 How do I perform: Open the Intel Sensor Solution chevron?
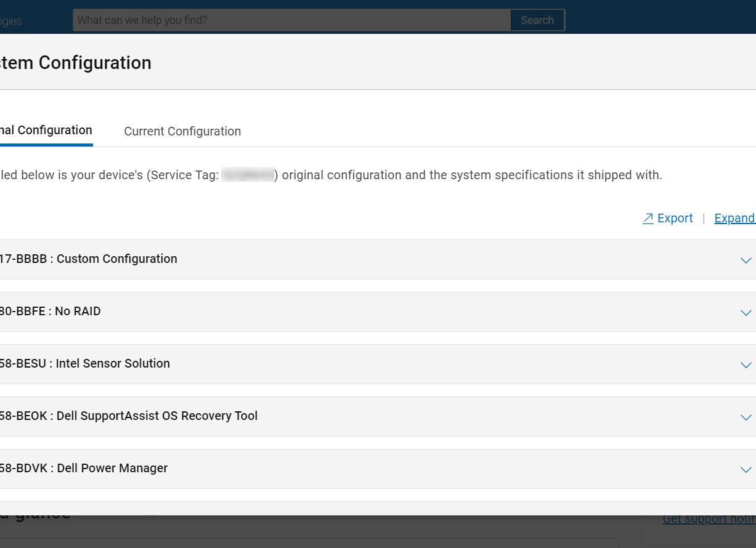(x=746, y=365)
